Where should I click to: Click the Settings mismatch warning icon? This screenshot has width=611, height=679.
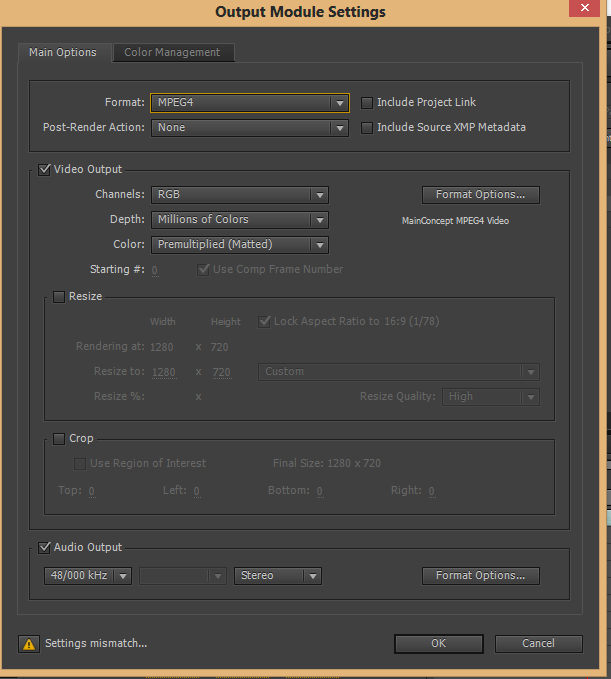coord(29,644)
